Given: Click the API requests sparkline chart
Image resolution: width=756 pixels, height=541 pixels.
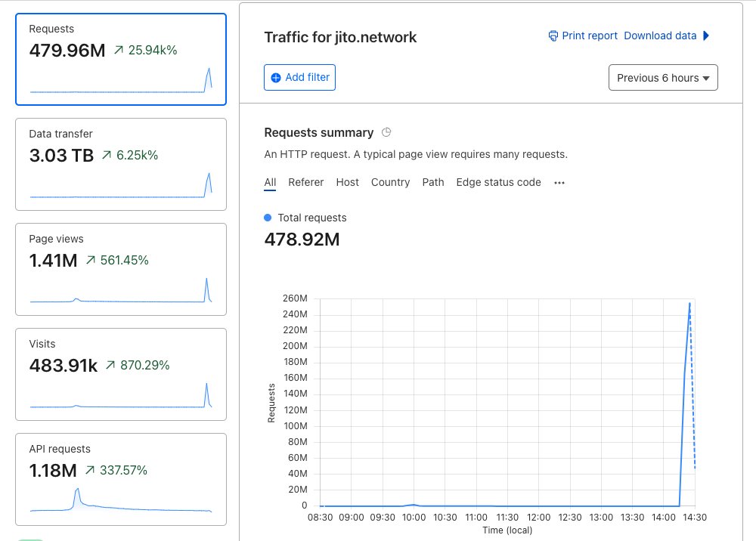Looking at the screenshot, I should click(121, 500).
